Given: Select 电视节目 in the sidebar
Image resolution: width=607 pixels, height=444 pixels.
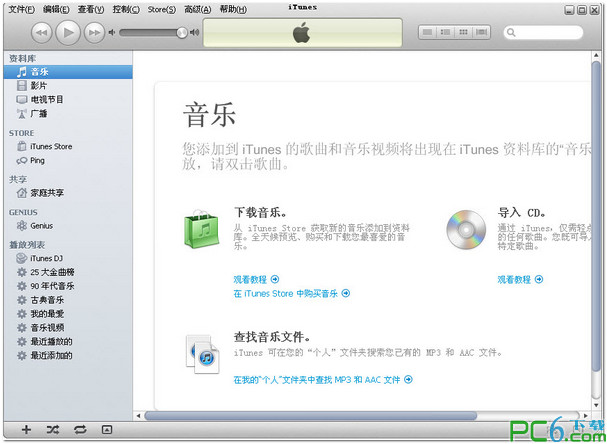Looking at the screenshot, I should click(68, 100).
